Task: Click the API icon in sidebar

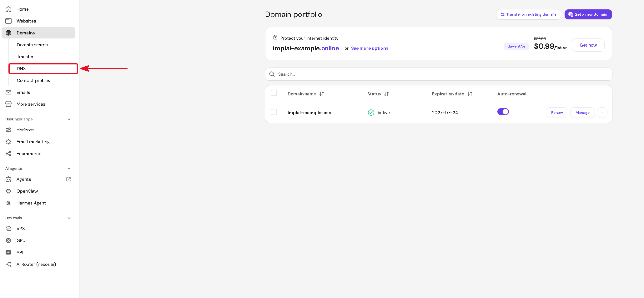Action: [x=8, y=252]
